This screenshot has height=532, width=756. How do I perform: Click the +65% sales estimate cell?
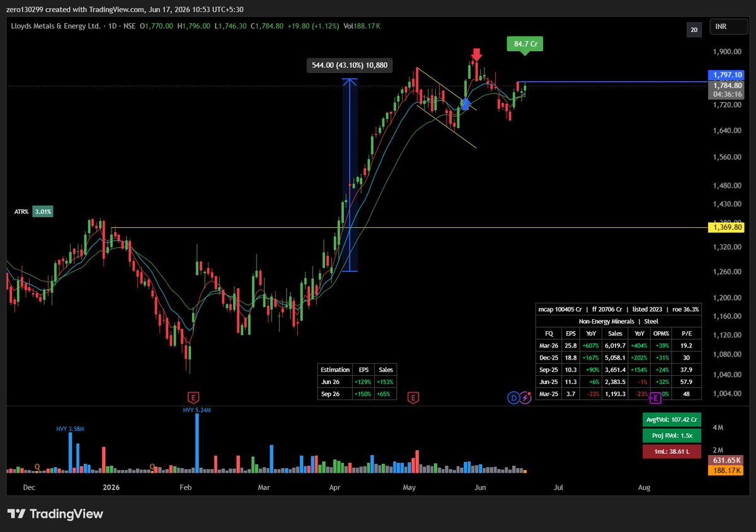[x=386, y=394]
